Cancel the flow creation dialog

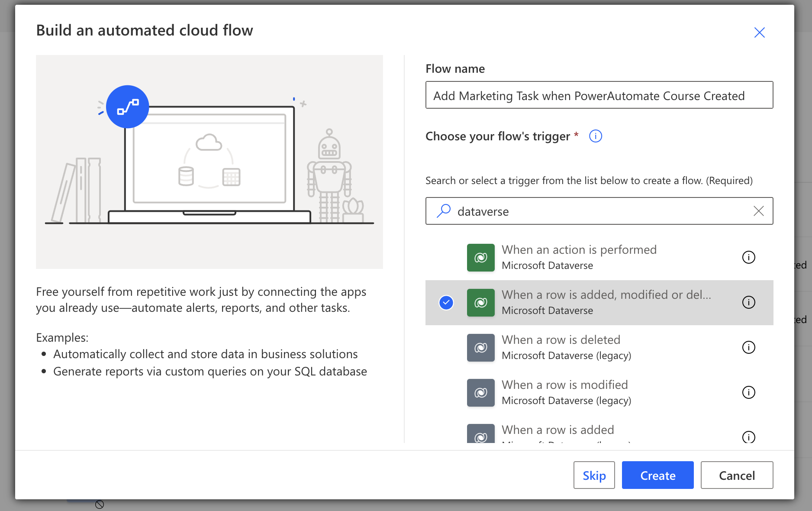737,475
